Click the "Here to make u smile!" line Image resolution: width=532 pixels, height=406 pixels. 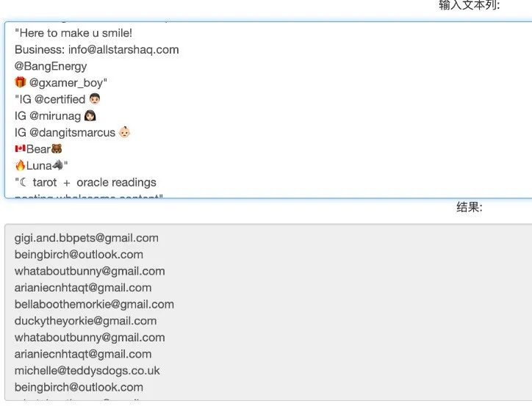click(x=73, y=33)
